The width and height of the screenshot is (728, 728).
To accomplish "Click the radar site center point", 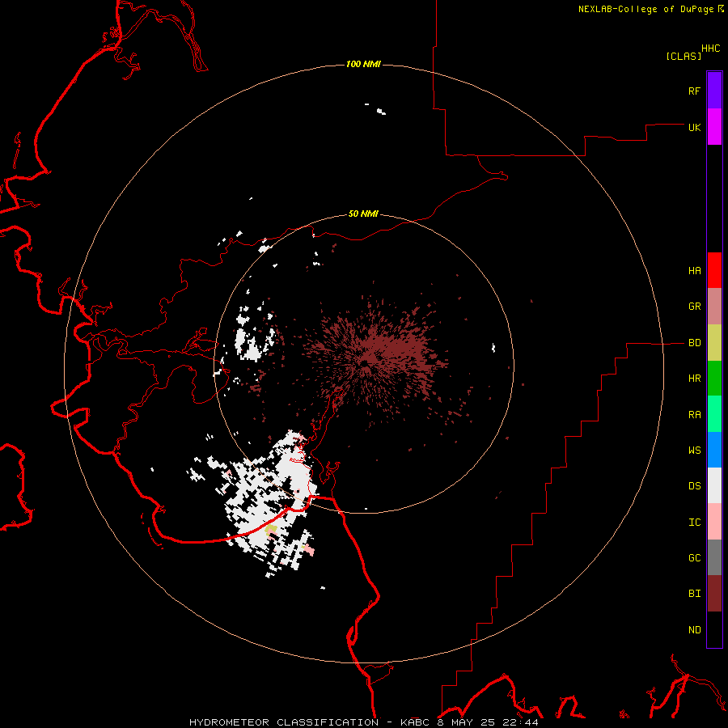I will point(365,365).
